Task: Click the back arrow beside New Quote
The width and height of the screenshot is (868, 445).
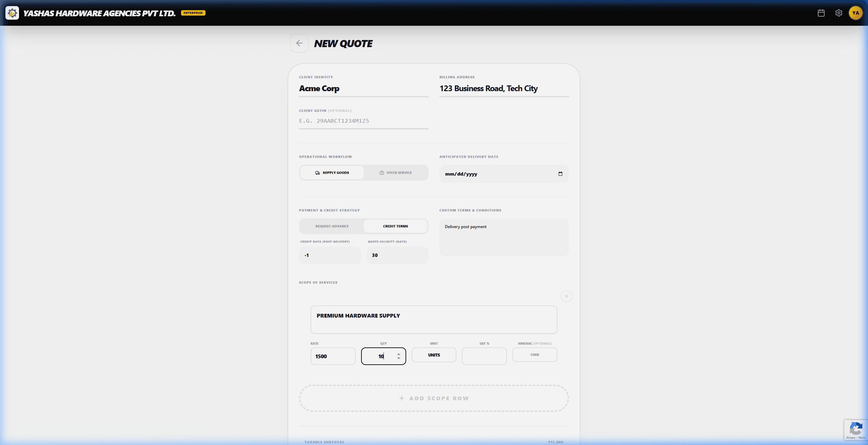Action: tap(299, 43)
